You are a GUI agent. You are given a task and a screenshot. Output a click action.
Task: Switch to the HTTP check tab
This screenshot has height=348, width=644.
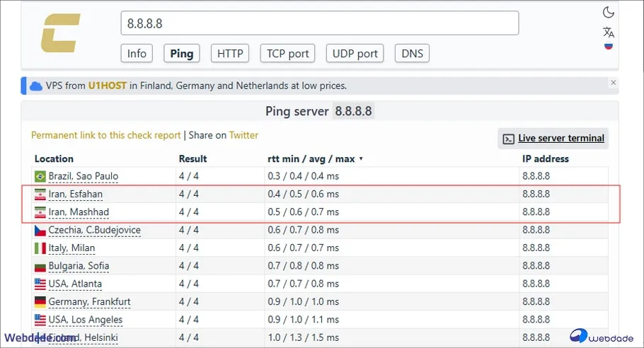[230, 53]
